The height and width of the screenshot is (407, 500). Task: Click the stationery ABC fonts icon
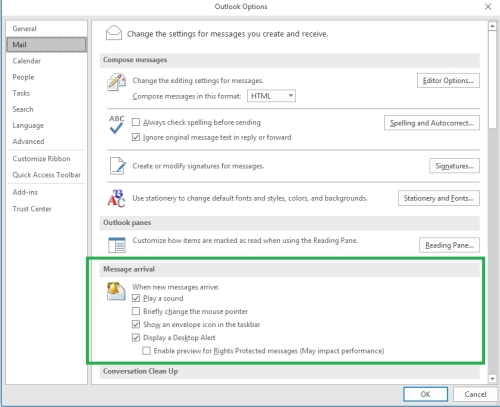point(116,198)
